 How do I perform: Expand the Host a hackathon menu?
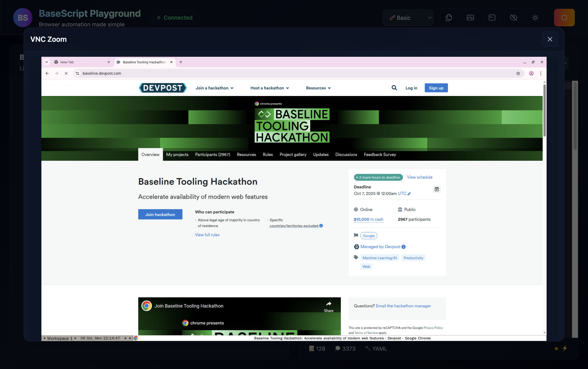pyautogui.click(x=269, y=88)
